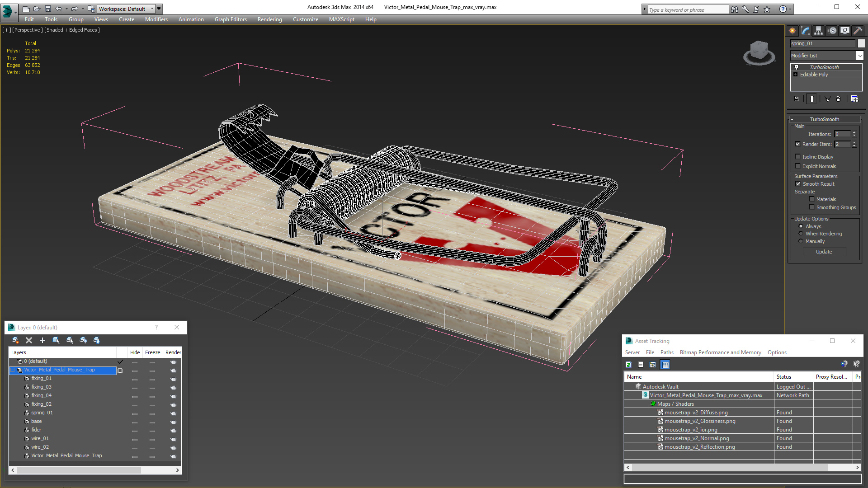
Task: Switch to the Hierarchy command panel tab
Action: pyautogui.click(x=819, y=31)
